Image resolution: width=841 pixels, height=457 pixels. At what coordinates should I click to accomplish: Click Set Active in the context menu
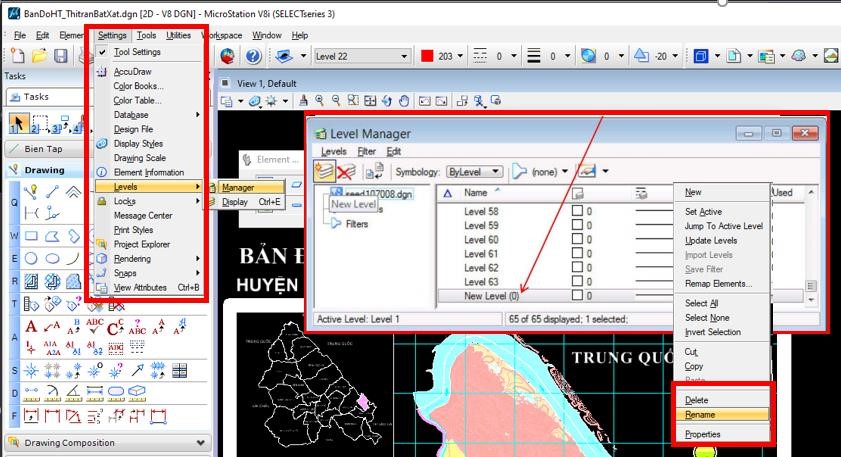pos(703,212)
